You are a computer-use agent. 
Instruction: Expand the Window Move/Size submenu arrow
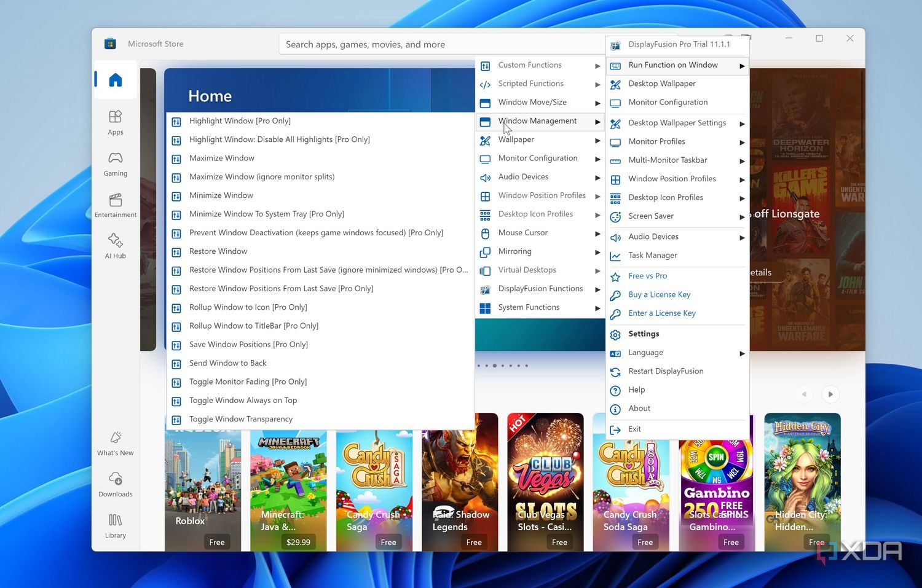pos(597,103)
